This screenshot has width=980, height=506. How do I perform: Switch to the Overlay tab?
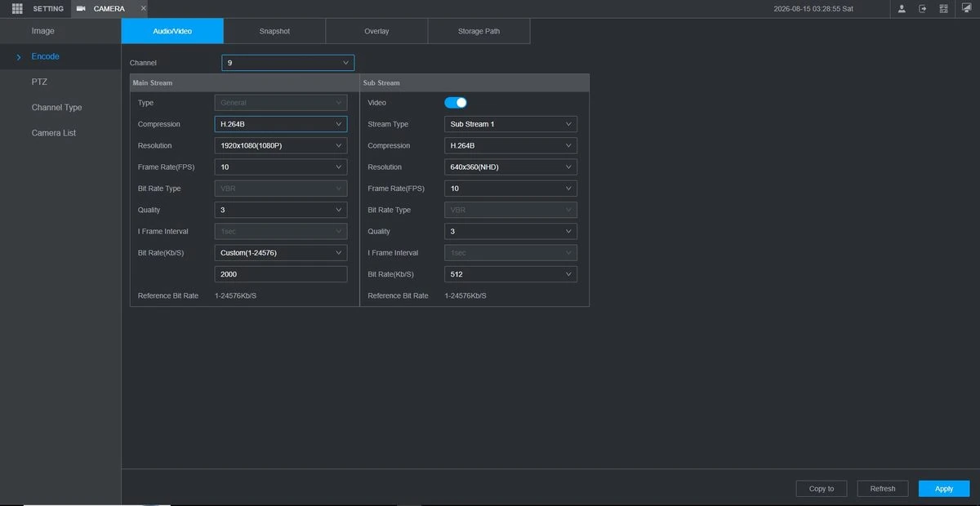376,31
